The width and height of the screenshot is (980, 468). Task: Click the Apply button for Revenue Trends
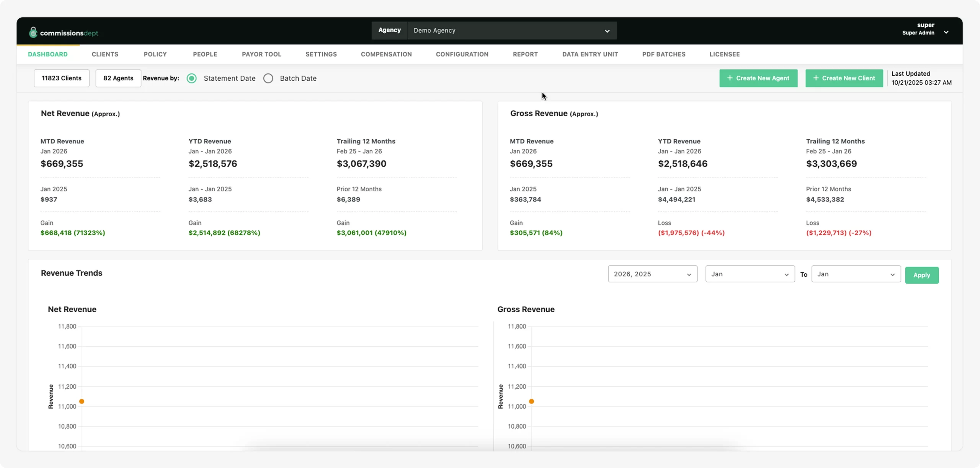click(x=922, y=275)
